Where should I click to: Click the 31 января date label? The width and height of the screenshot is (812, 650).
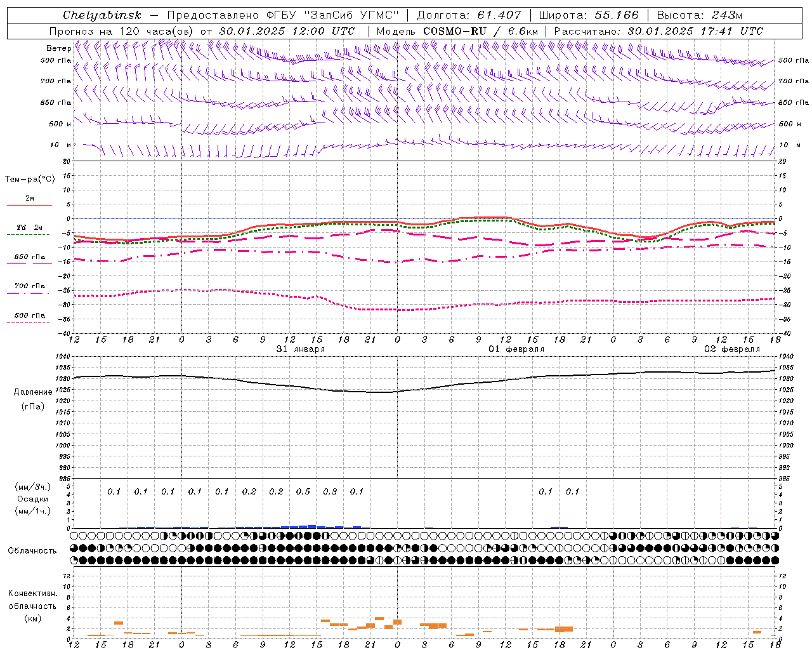pos(300,349)
